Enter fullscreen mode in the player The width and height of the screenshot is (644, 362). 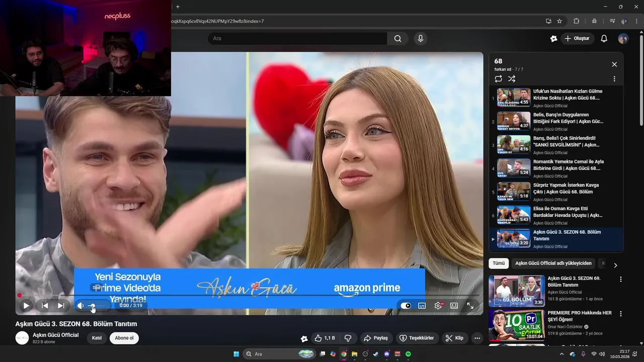pos(470,305)
